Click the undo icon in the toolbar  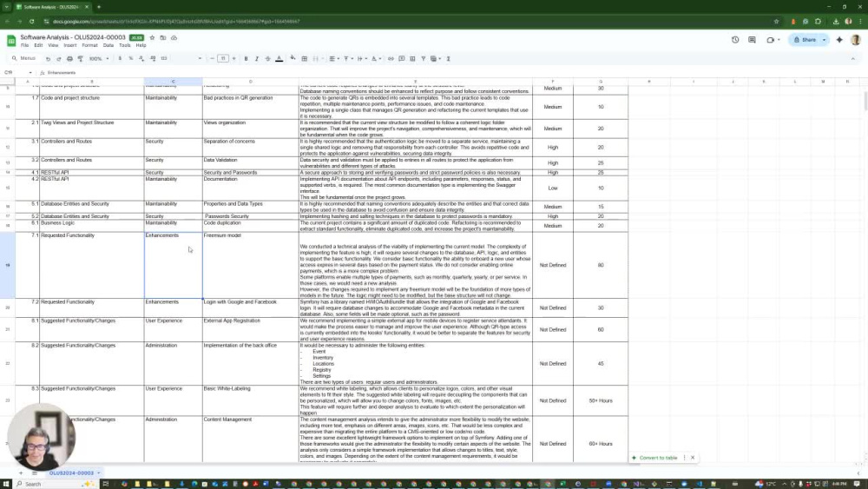(48, 59)
